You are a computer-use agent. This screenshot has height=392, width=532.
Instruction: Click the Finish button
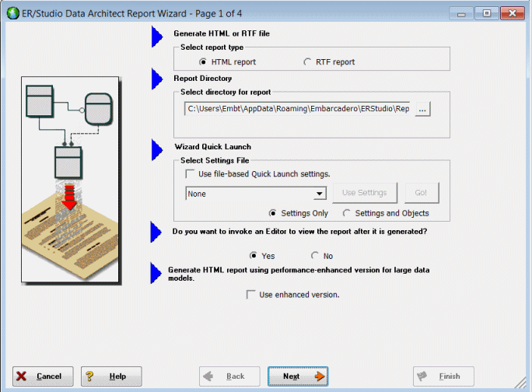point(443,376)
